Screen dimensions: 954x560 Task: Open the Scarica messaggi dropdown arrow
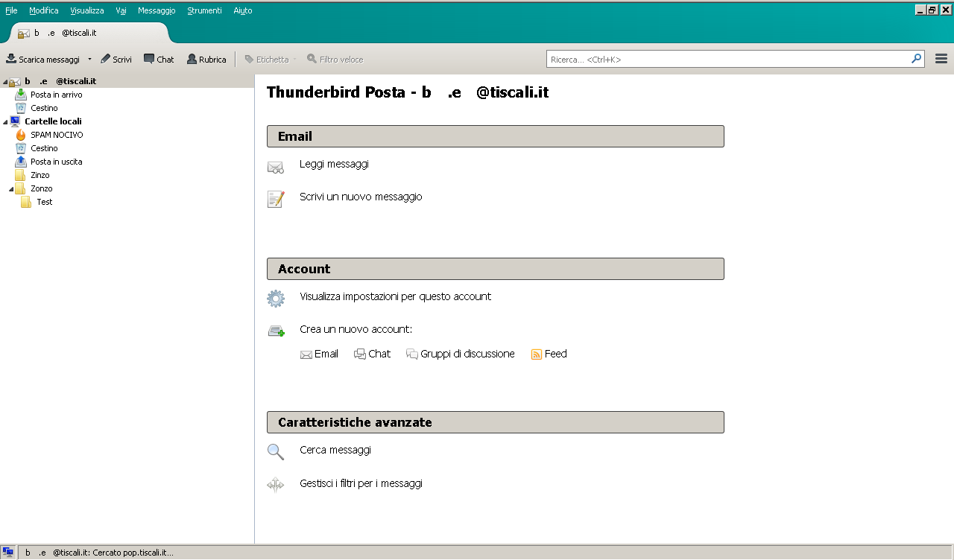tap(89, 59)
